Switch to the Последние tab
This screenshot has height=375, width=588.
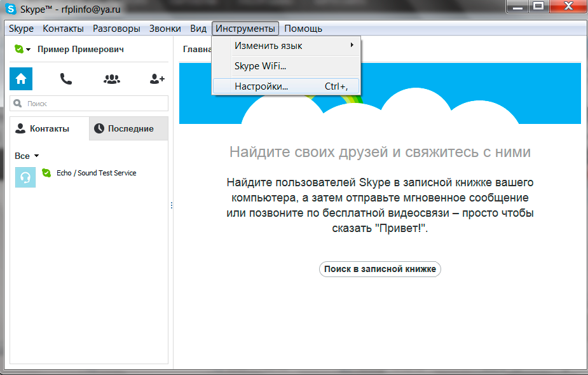pyautogui.click(x=128, y=128)
